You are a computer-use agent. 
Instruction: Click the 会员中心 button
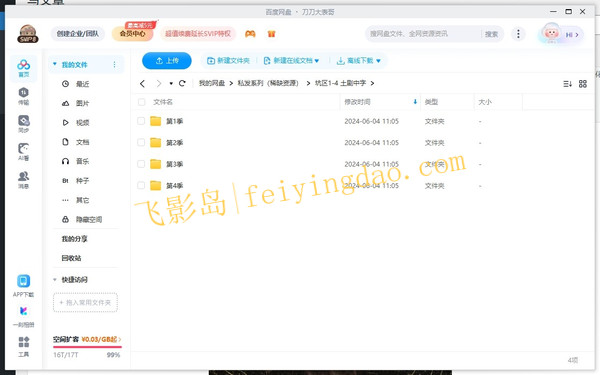(x=132, y=34)
